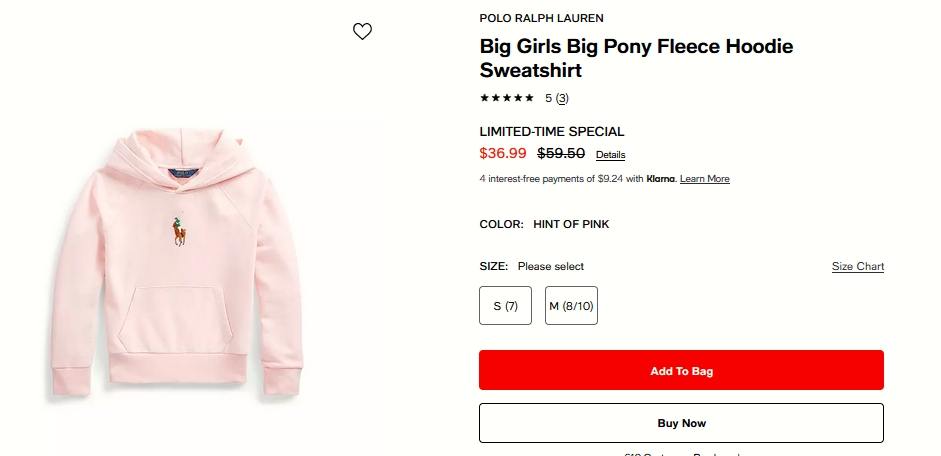Click the Big Pony Fleece Hoodie title
Viewport: 941px width, 456px height.
point(636,58)
